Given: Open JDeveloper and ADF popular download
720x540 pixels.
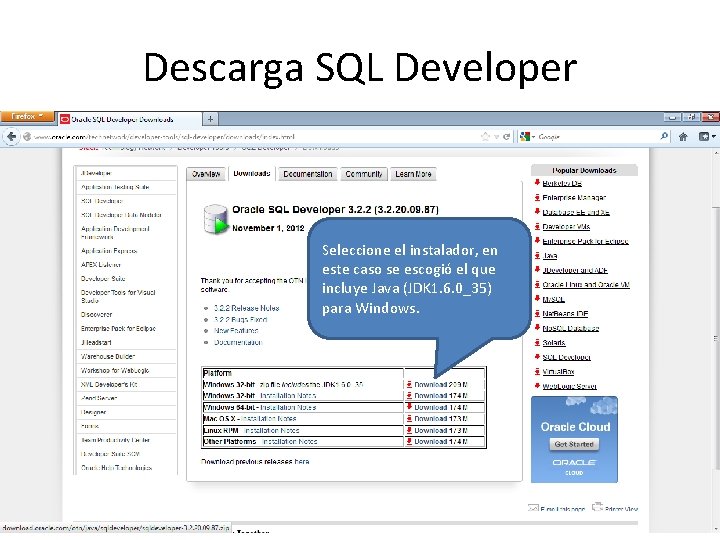Looking at the screenshot, I should coord(575,270).
